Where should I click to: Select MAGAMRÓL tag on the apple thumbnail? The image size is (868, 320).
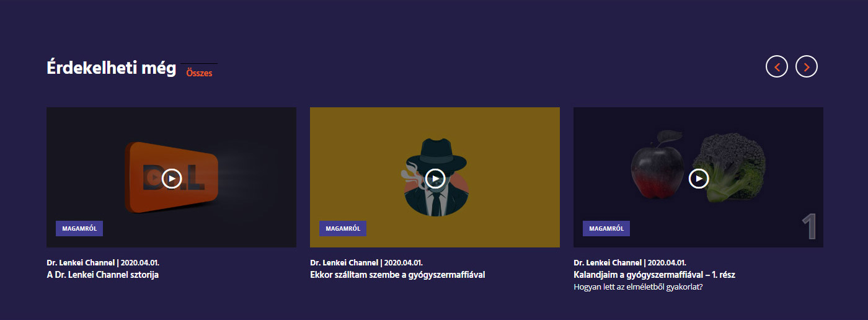(606, 228)
